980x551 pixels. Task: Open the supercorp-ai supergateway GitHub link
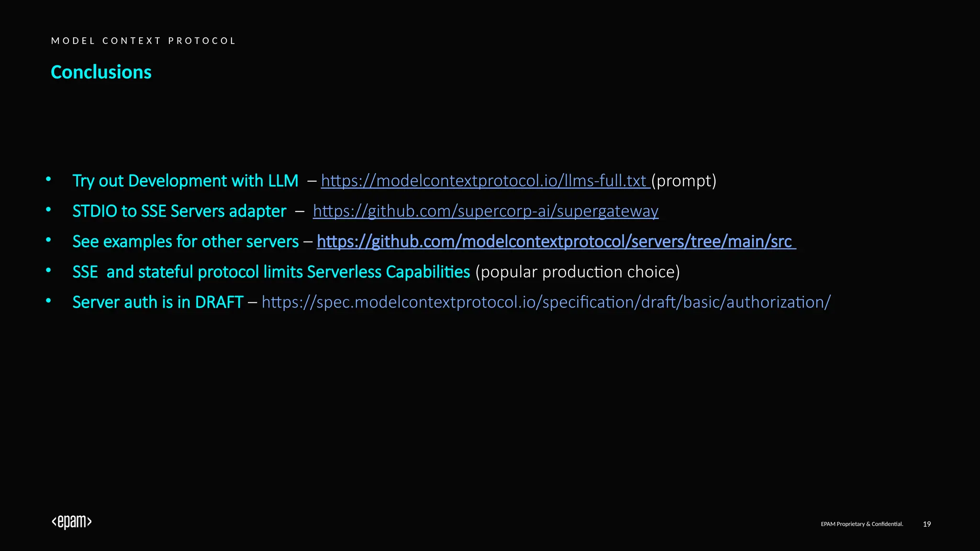(x=485, y=211)
